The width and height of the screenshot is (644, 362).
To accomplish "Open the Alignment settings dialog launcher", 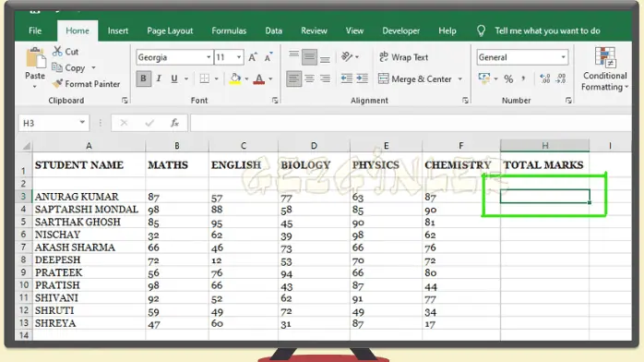I will tap(465, 101).
